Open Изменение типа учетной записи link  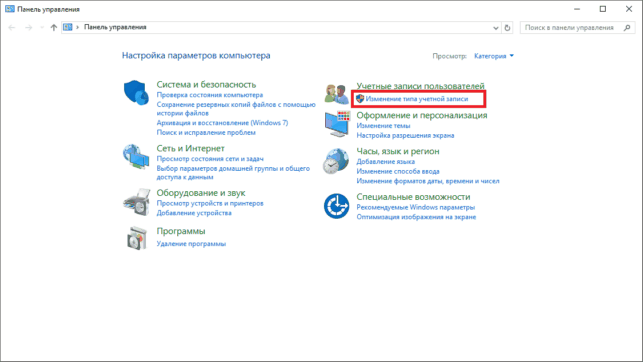417,99
